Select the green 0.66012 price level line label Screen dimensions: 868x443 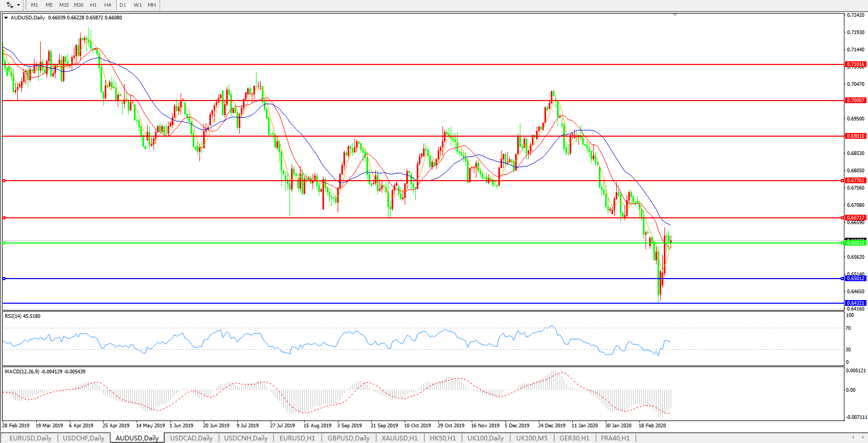[856, 243]
